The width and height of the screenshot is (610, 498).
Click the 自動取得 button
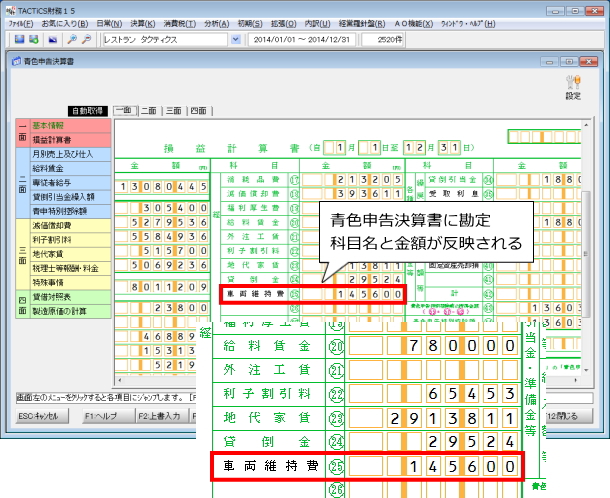click(88, 111)
